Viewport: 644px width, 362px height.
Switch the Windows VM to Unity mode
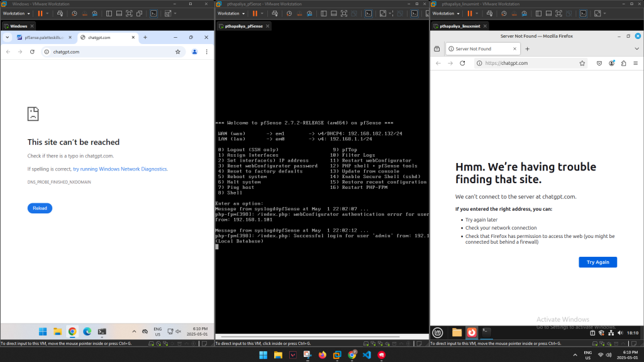point(139,14)
